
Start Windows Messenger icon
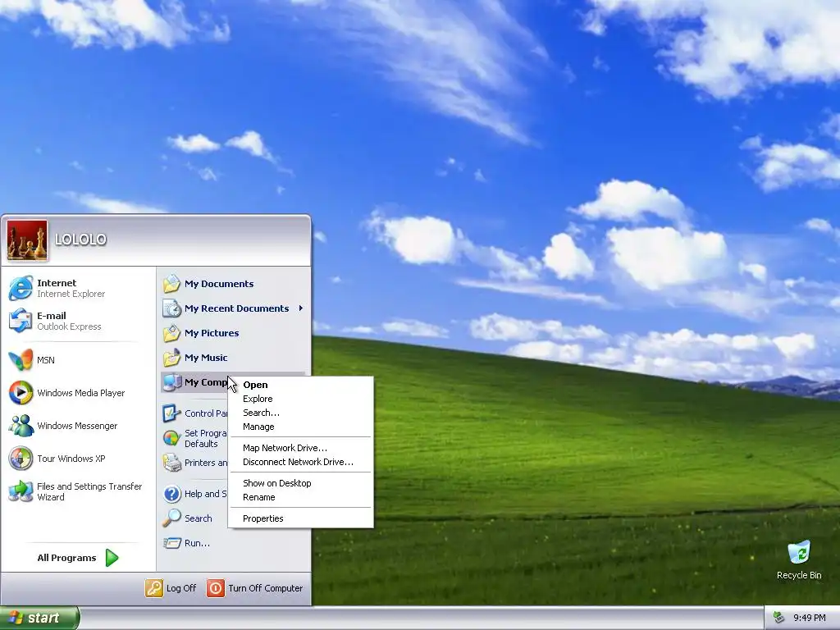(x=21, y=426)
